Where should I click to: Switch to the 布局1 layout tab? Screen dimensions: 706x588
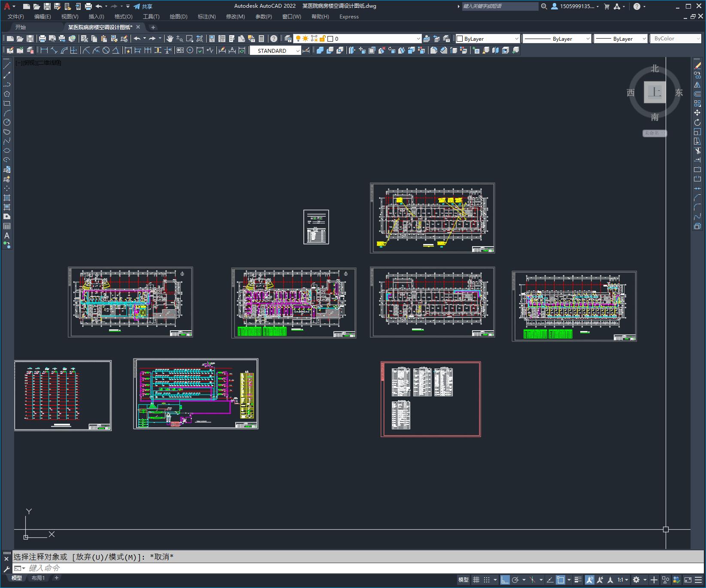coord(38,578)
